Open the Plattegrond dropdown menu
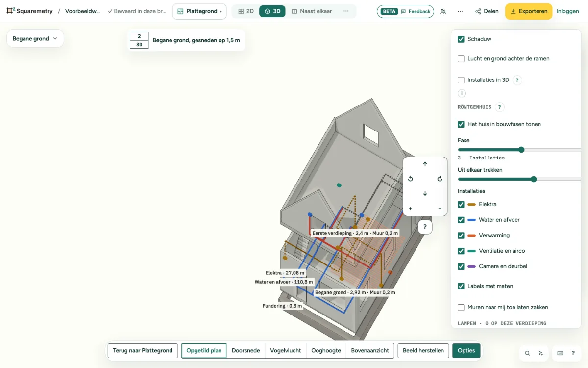 199,11
